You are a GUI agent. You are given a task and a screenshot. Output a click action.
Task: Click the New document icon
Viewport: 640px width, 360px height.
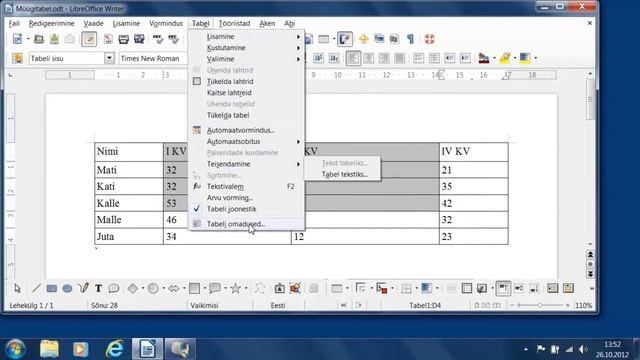[x=18, y=39]
